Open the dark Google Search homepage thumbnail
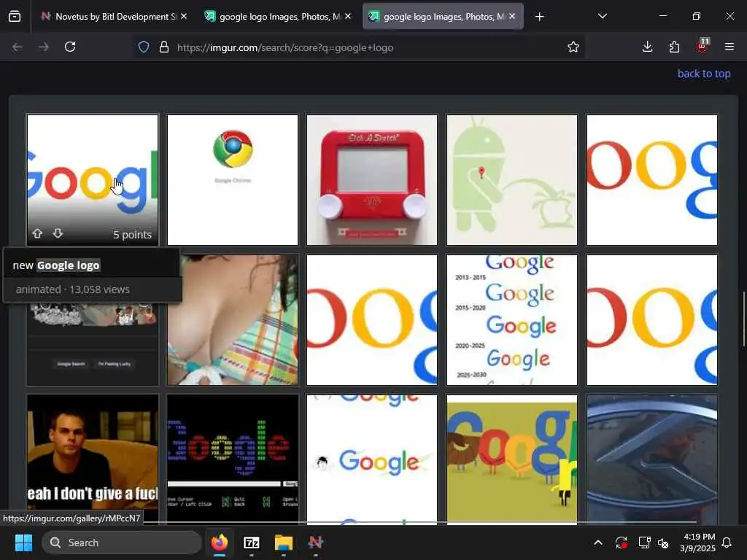 93,344
